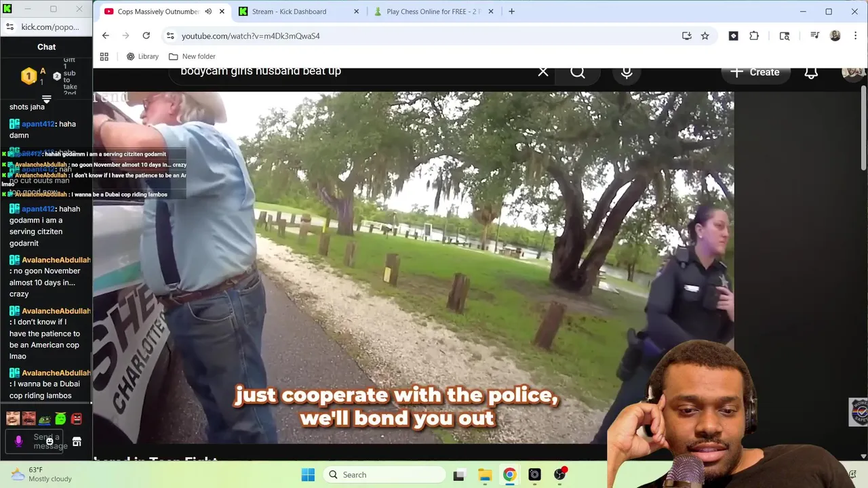Select the green blob emote
This screenshot has width=868, height=488.
tap(60, 419)
